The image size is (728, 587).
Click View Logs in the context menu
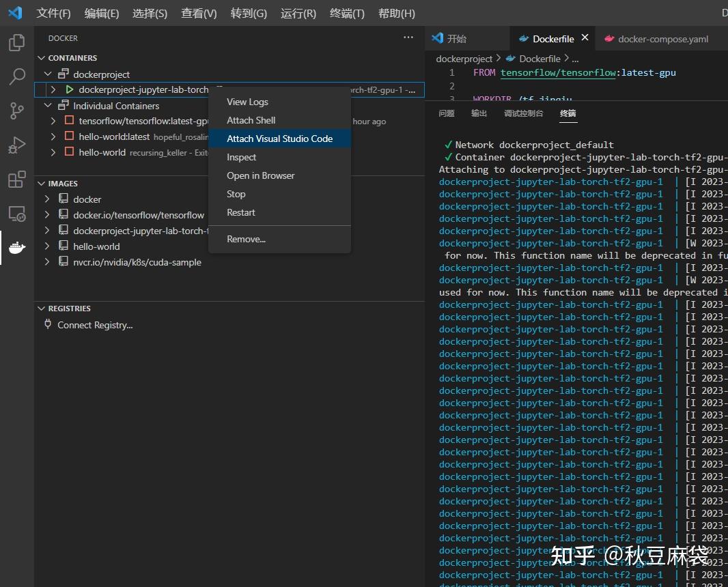pos(247,102)
